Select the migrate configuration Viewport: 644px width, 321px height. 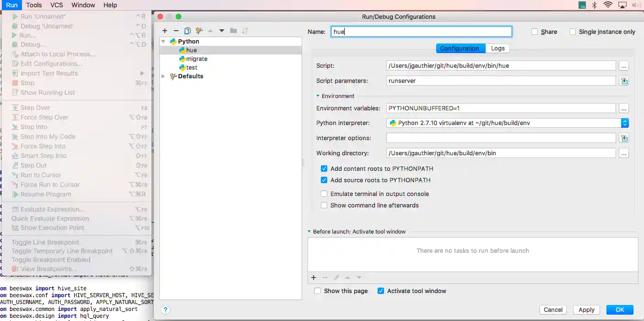pos(196,59)
